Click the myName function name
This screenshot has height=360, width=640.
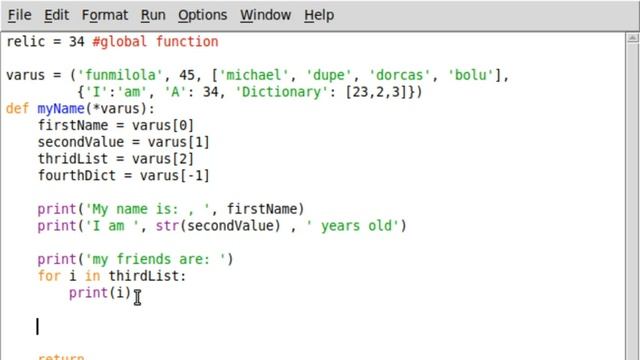61,109
